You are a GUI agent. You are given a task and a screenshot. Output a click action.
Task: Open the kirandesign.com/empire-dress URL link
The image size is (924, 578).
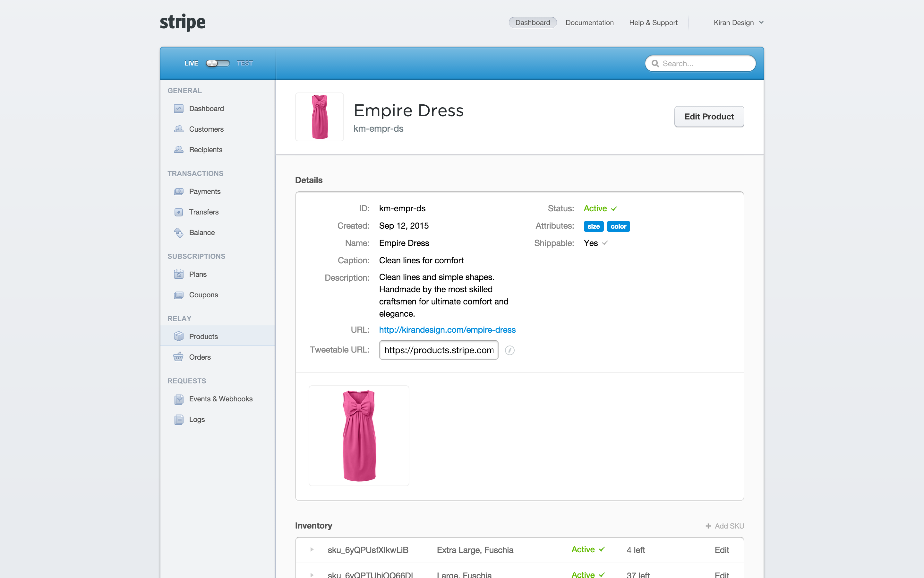[447, 330]
